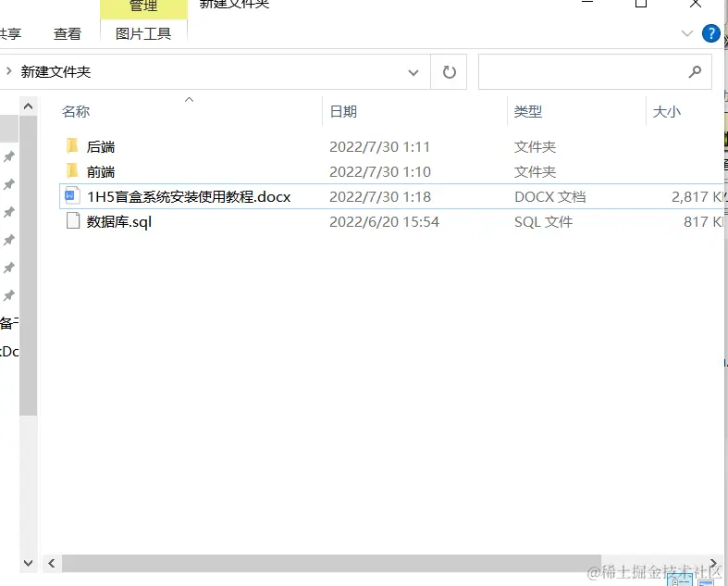Click the horizontal scrollbar thumb

coord(331,563)
